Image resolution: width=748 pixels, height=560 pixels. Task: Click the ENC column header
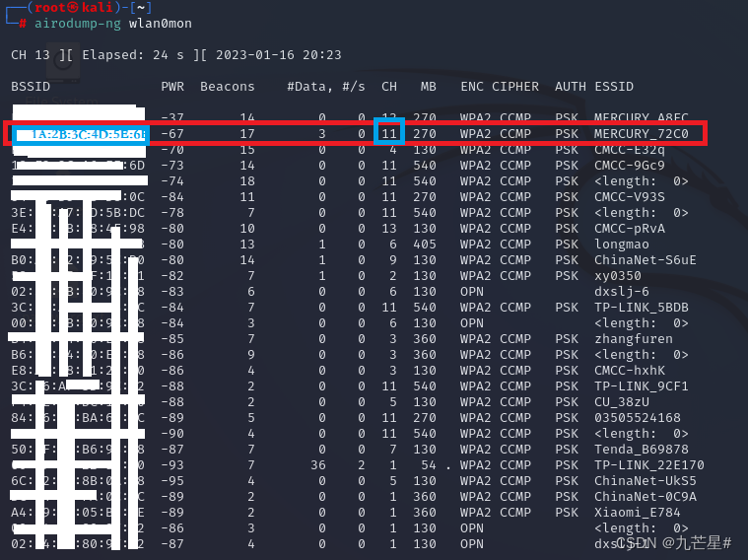coord(472,87)
